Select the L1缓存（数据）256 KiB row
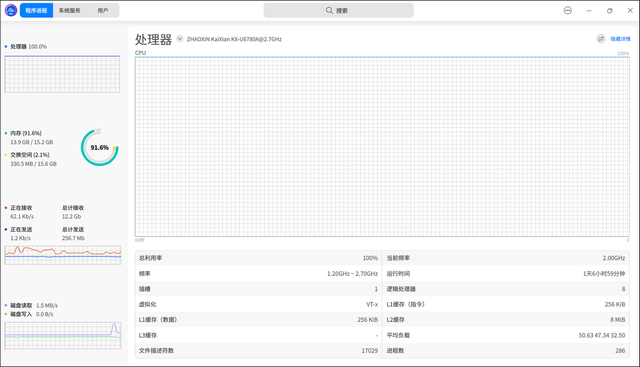 [258, 320]
